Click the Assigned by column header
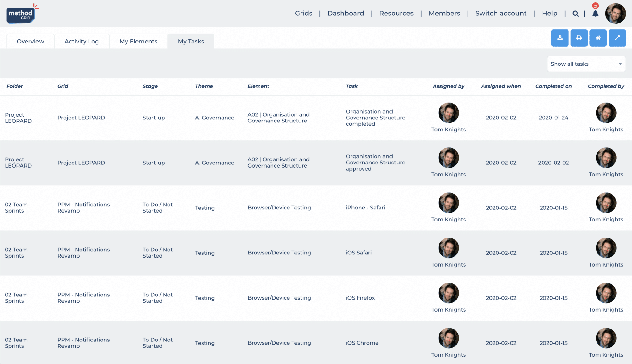Image resolution: width=632 pixels, height=364 pixels. tap(448, 86)
